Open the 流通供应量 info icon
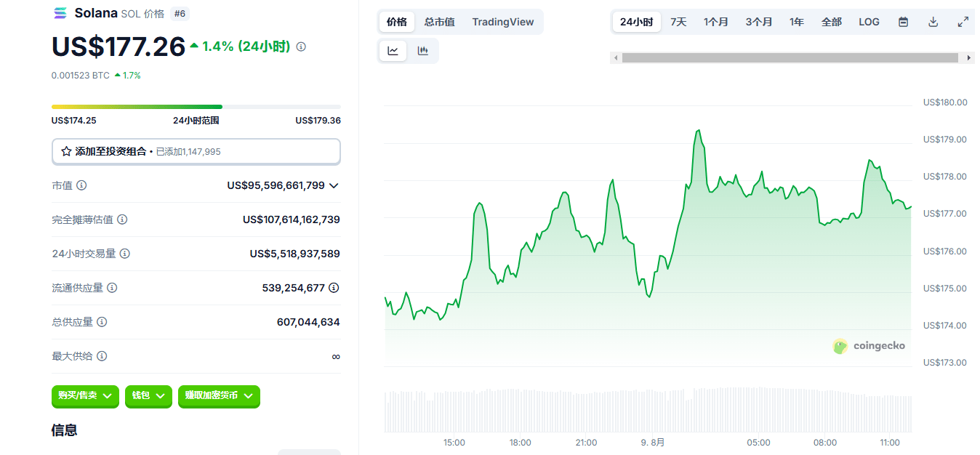Viewport: 980px width, 455px height. [112, 288]
